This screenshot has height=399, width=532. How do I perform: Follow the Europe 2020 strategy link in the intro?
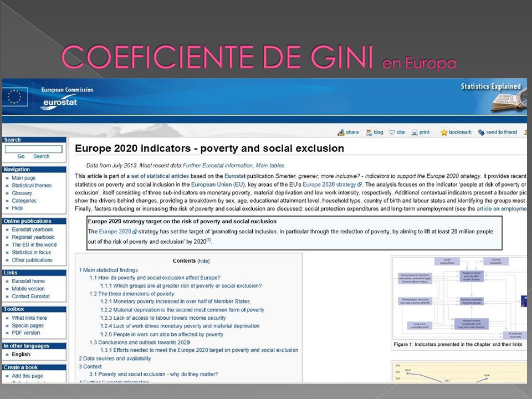click(x=329, y=185)
